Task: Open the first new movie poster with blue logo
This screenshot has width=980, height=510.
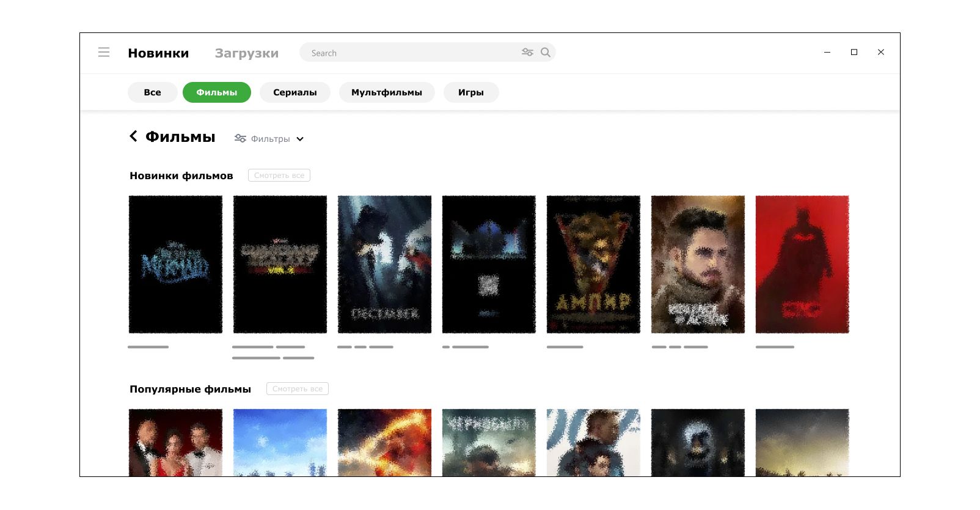Action: (175, 264)
